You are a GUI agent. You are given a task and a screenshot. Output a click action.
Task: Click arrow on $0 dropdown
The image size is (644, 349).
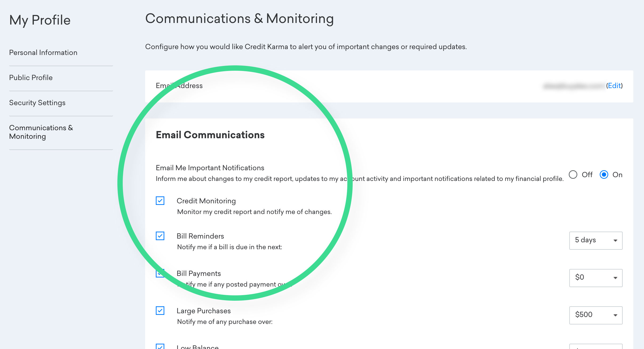(x=615, y=278)
